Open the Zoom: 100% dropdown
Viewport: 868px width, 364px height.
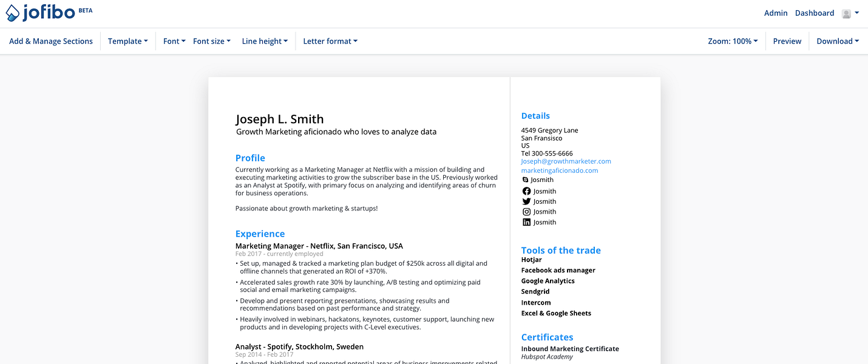[733, 41]
